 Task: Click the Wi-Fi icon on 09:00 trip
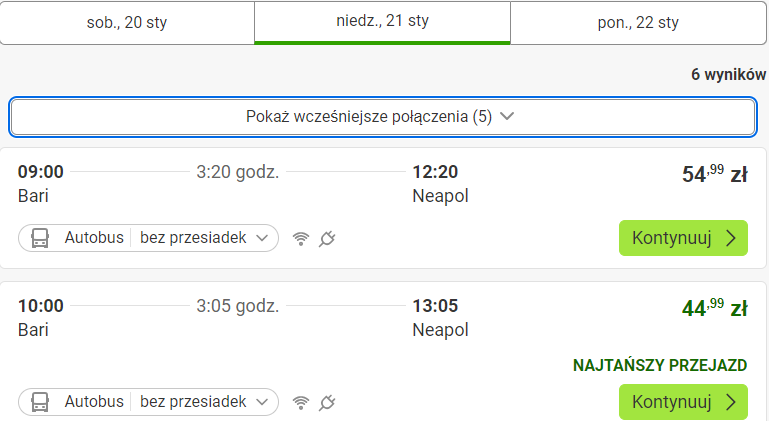click(x=301, y=239)
